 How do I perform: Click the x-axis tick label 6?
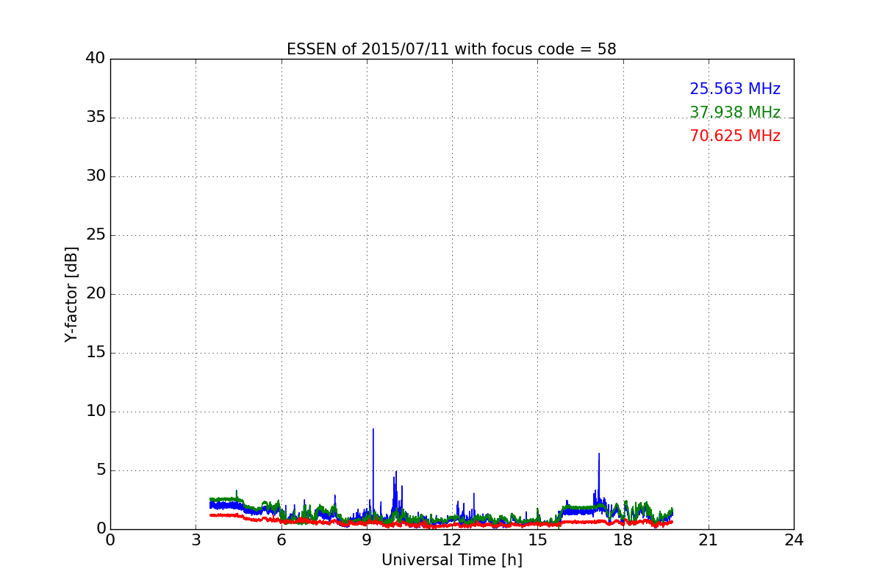281,539
